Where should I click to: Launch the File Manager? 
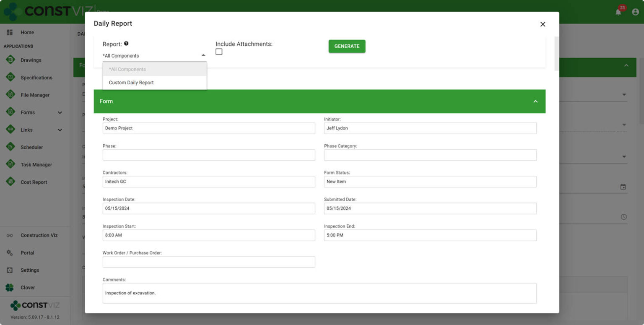tap(35, 95)
